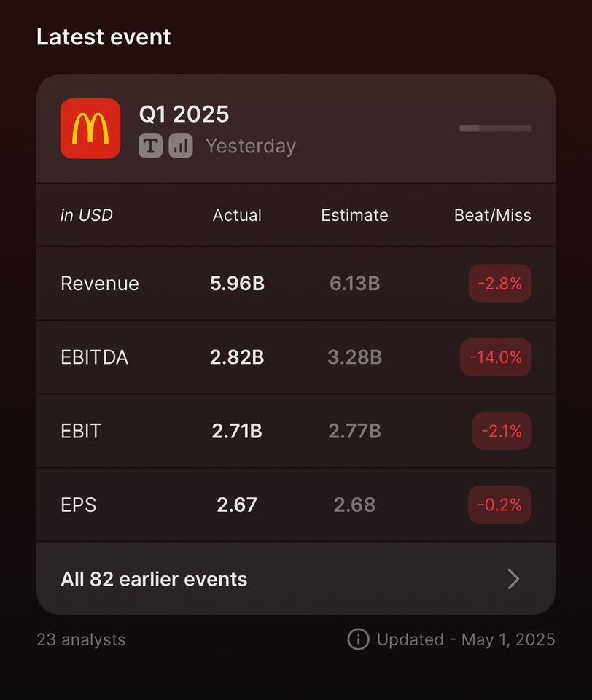Select the EBIT row label
The height and width of the screenshot is (700, 592).
[x=81, y=431]
